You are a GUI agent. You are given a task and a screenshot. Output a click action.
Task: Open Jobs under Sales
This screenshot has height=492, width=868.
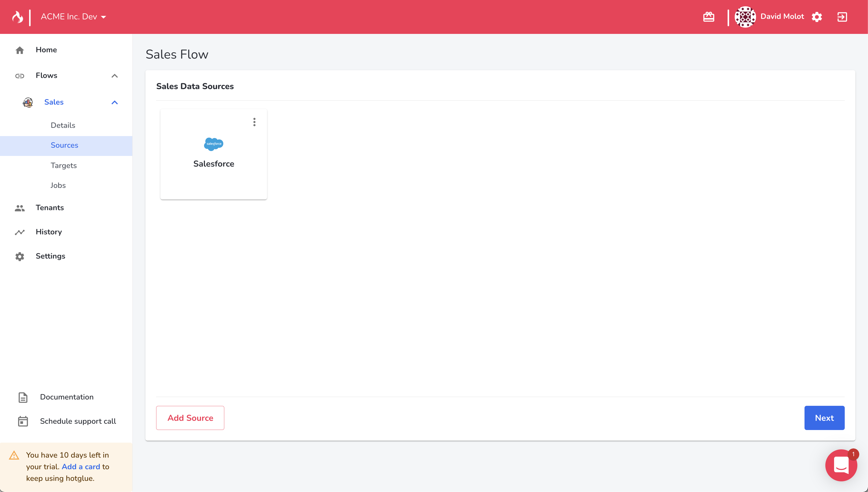(x=58, y=185)
